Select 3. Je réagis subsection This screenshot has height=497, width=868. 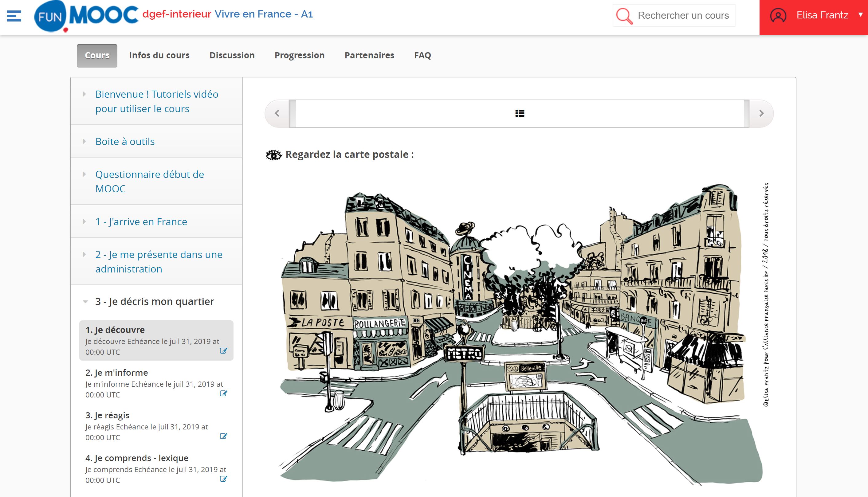[156, 426]
